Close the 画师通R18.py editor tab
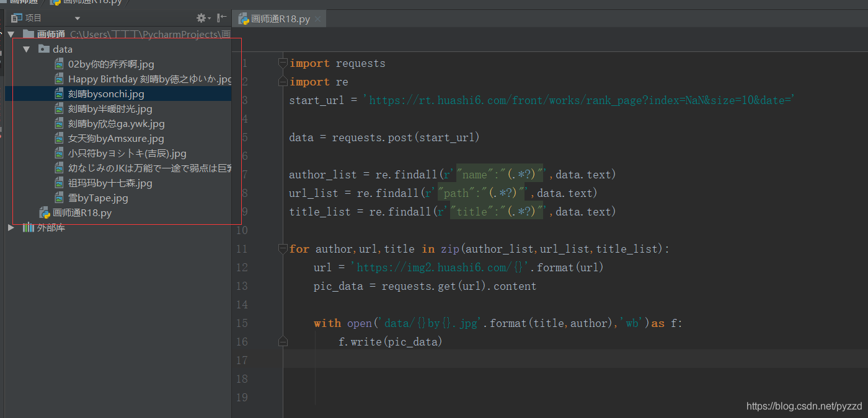Viewport: 868px width, 418px height. point(318,19)
